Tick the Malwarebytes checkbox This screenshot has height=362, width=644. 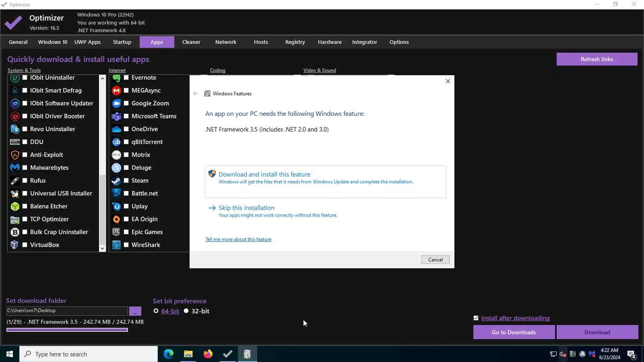[25, 168]
